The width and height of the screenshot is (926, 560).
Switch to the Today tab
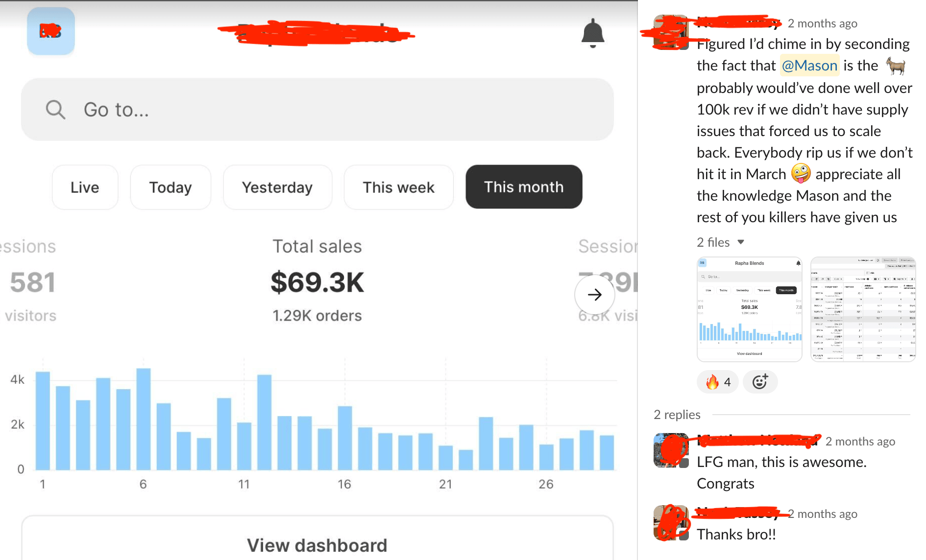coord(171,187)
